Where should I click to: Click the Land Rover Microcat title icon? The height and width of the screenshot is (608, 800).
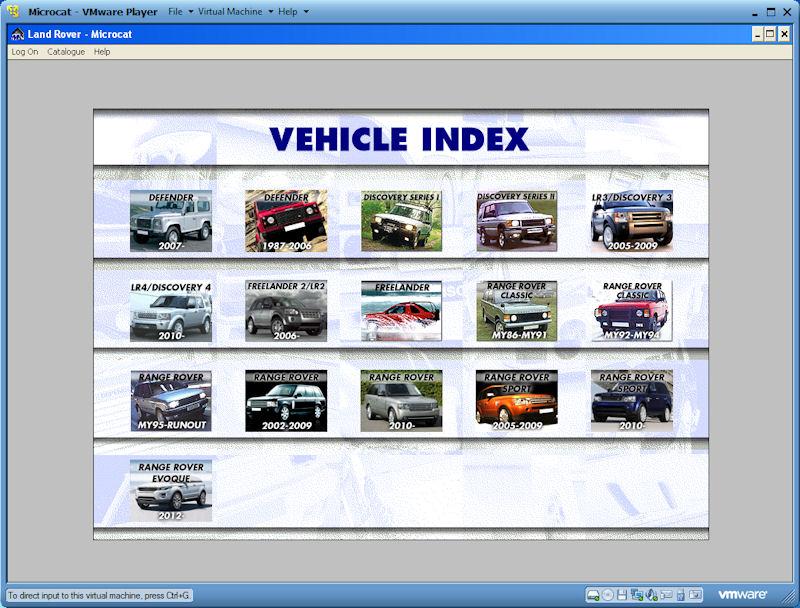click(x=17, y=34)
